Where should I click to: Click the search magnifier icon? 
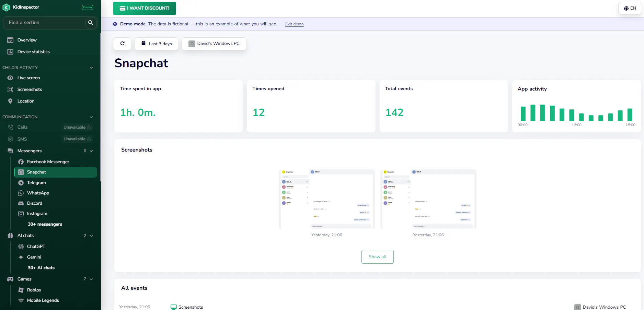click(x=91, y=23)
